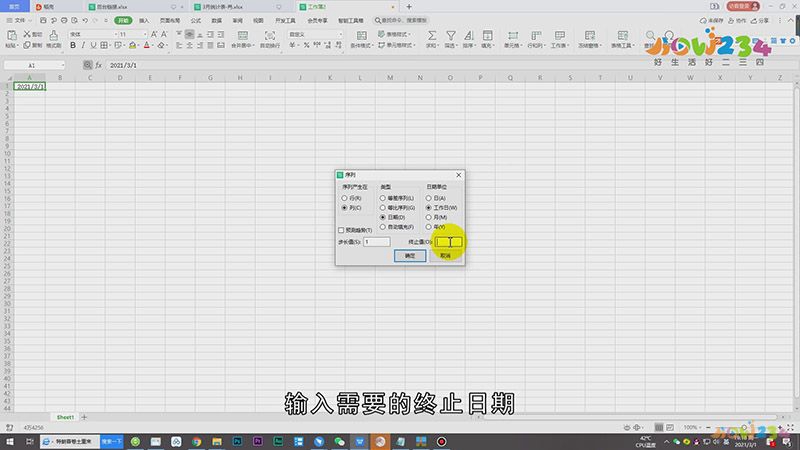Click the Undo arrow in quick toolbar
This screenshot has width=800, height=450.
[85, 20]
